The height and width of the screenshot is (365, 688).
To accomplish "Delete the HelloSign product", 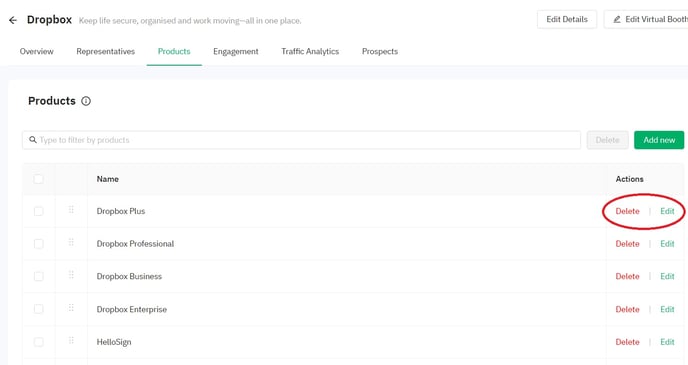I will tap(627, 342).
